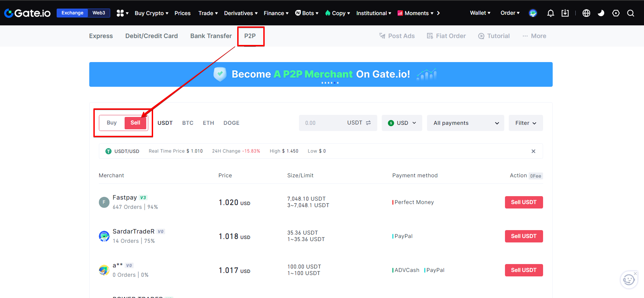Click the 1.020 USD price

[234, 203]
